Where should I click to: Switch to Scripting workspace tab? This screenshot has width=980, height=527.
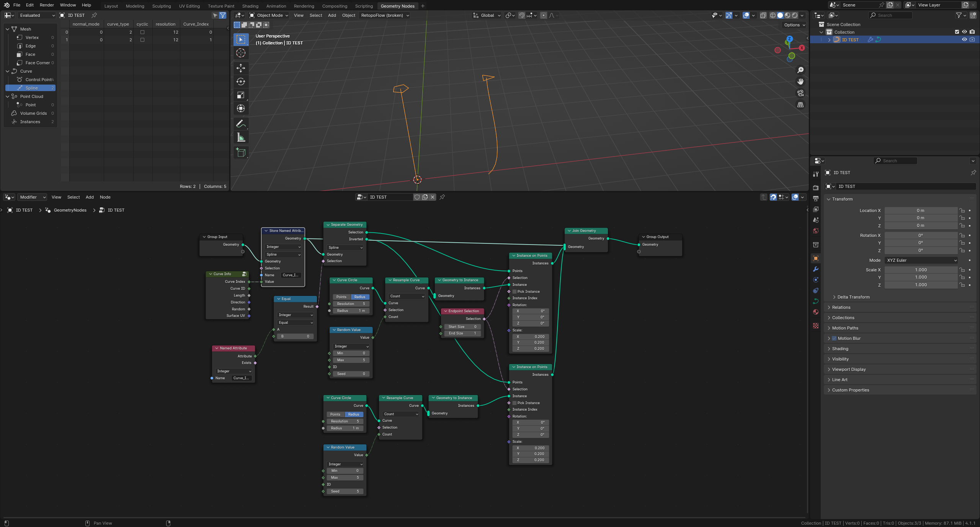pos(364,6)
